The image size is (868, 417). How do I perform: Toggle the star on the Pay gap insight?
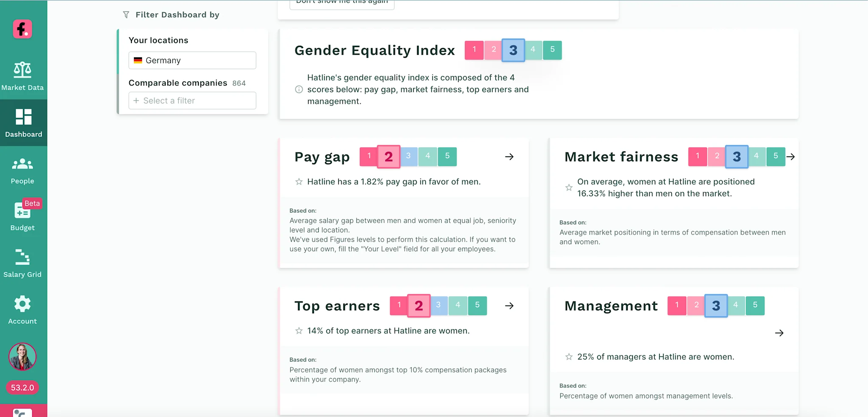click(x=299, y=182)
